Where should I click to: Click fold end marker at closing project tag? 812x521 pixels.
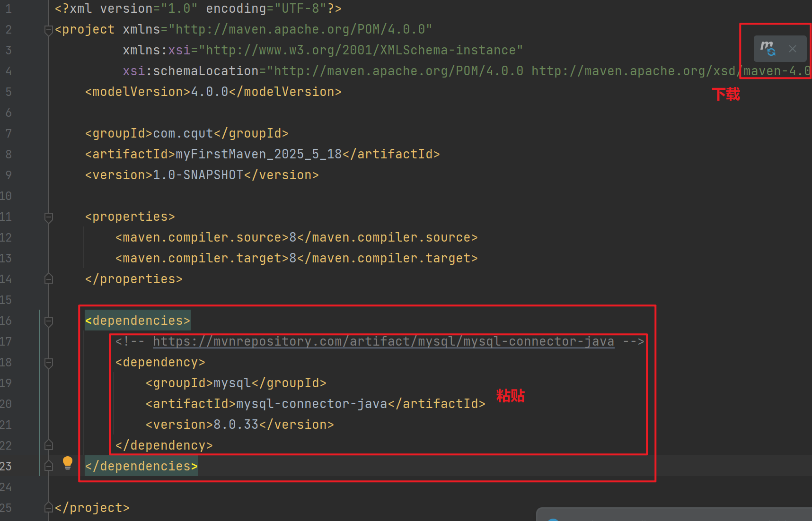pyautogui.click(x=48, y=508)
